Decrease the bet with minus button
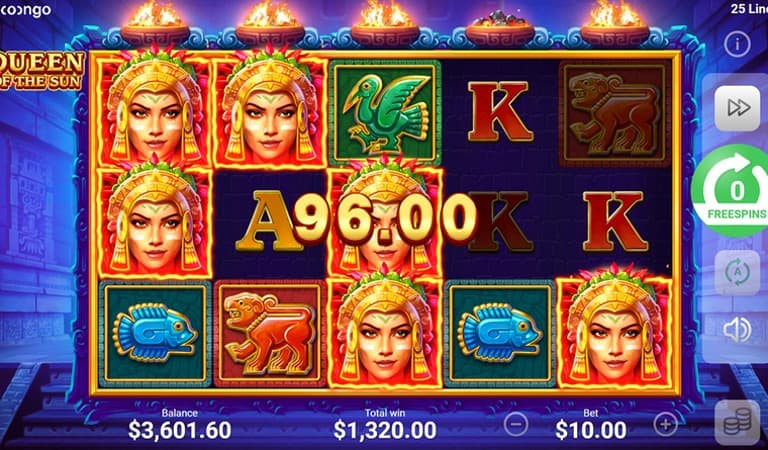768x450 pixels. click(516, 424)
